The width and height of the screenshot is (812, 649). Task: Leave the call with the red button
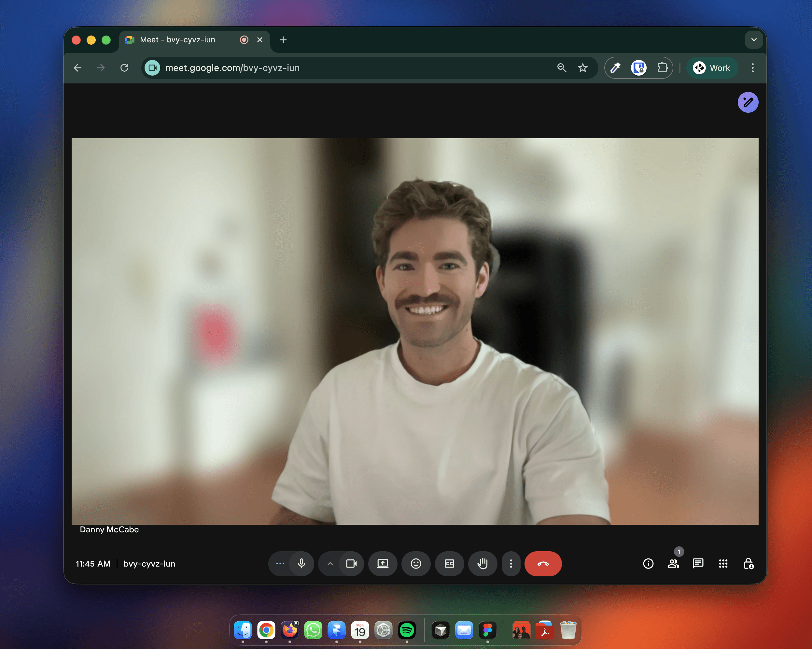[x=543, y=563]
